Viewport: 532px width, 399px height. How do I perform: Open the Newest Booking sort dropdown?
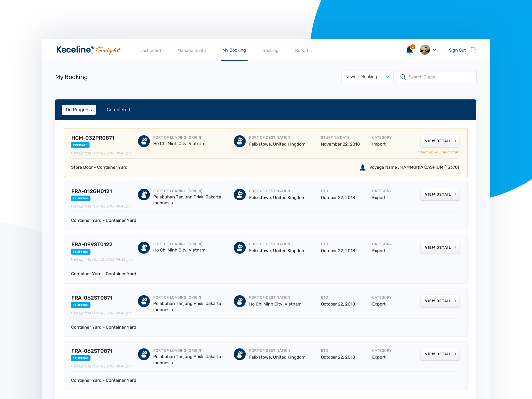[367, 77]
